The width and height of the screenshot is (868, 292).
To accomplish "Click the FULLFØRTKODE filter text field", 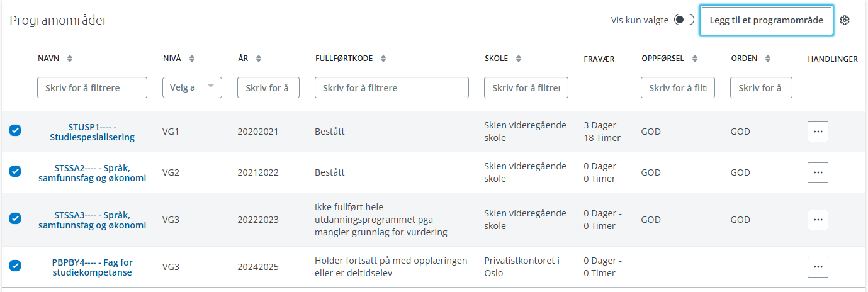I will [x=392, y=87].
